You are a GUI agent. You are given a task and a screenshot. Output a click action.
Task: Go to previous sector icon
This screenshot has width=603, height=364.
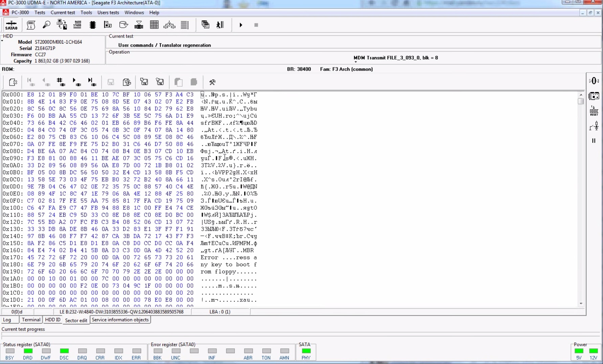click(46, 82)
